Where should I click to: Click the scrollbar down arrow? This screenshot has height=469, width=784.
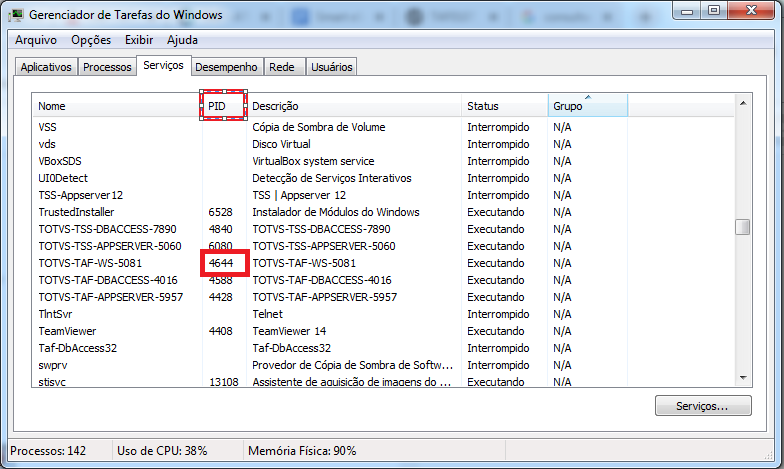(743, 378)
